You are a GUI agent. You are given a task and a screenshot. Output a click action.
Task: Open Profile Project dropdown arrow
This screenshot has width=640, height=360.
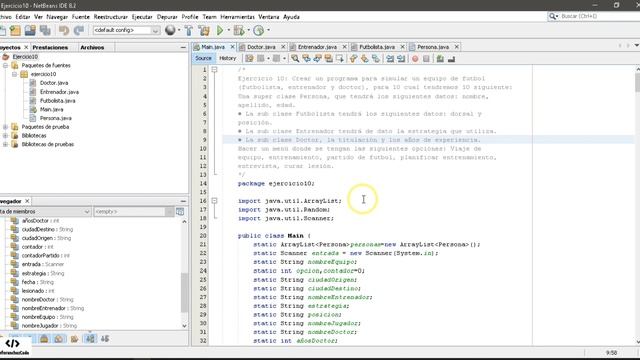(268, 30)
